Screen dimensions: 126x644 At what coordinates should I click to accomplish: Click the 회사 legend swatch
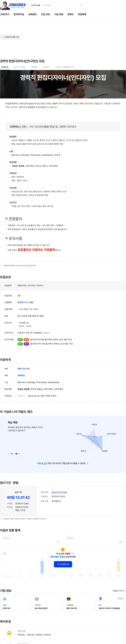click(x=9, y=454)
